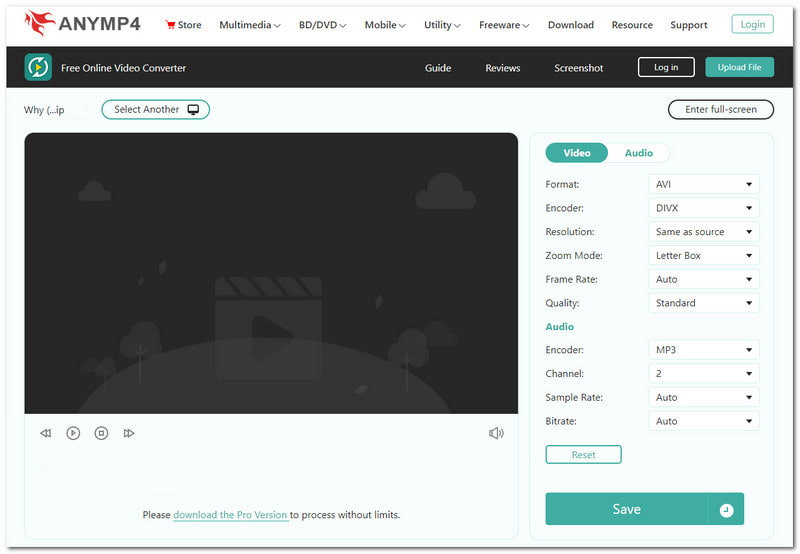Mute audio using the speaker icon
800x554 pixels.
(496, 433)
